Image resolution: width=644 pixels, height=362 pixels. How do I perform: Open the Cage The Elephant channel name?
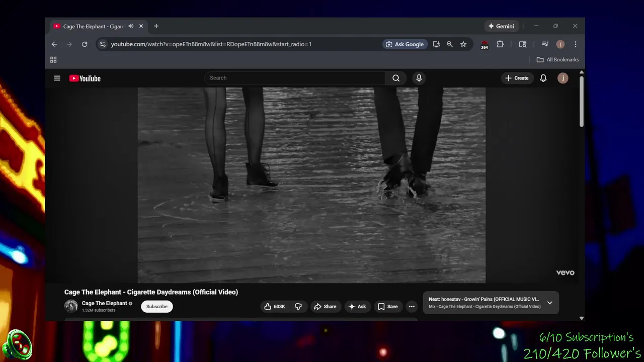pos(105,303)
